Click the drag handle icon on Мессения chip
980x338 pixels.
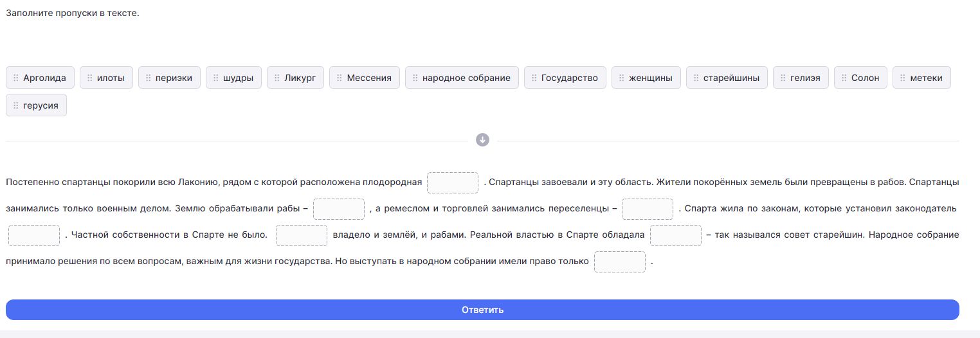[x=340, y=78]
